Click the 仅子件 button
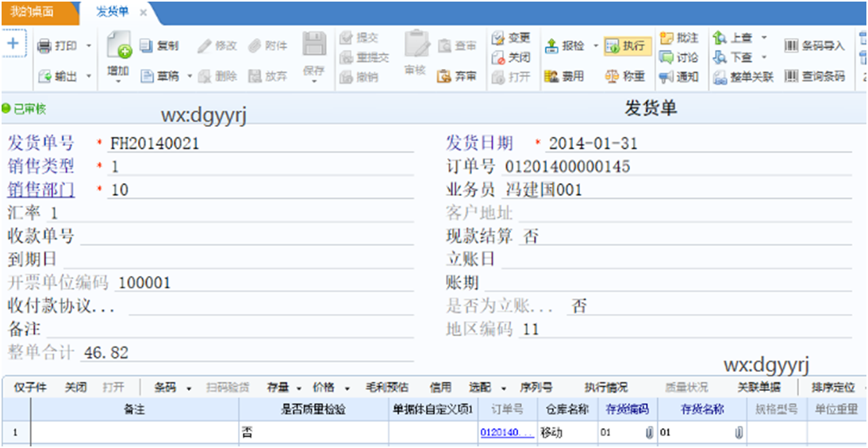This screenshot has width=868, height=448. click(30, 388)
